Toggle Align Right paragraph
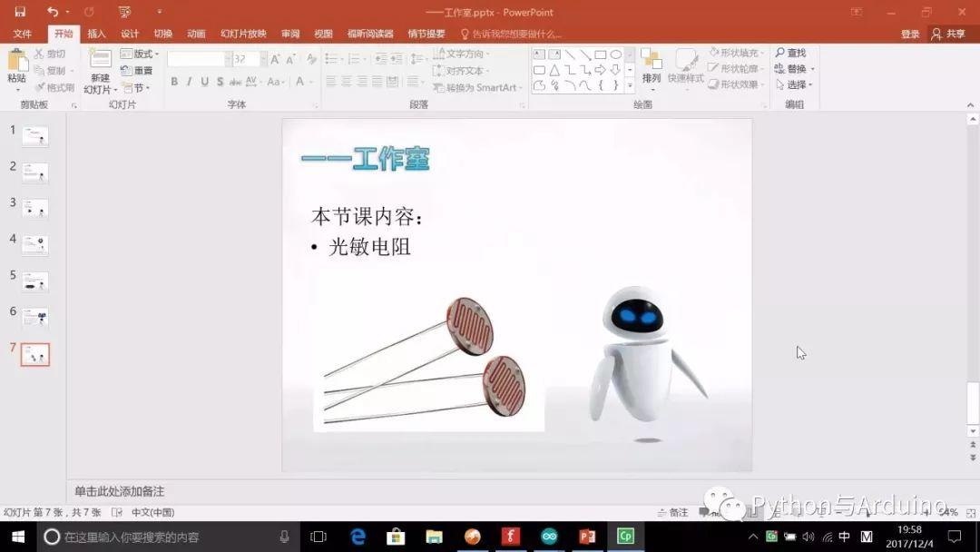Image resolution: width=980 pixels, height=552 pixels. pos(362,82)
